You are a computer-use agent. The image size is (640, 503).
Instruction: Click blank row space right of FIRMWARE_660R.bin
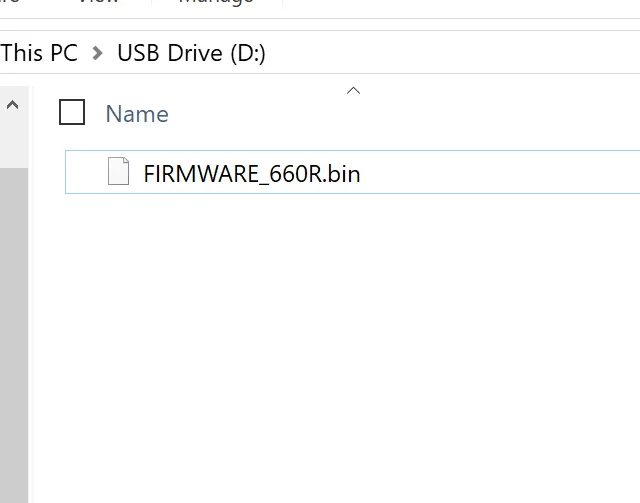click(500, 172)
